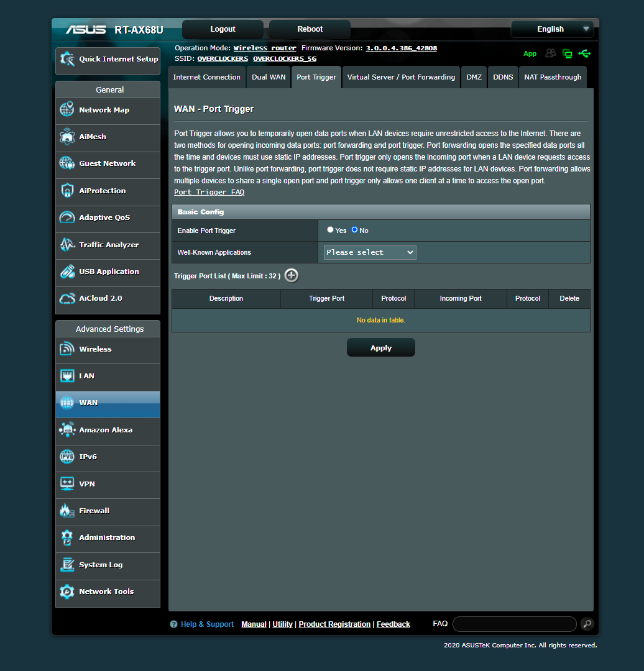Click the AiMesh sidebar icon

coord(67,137)
